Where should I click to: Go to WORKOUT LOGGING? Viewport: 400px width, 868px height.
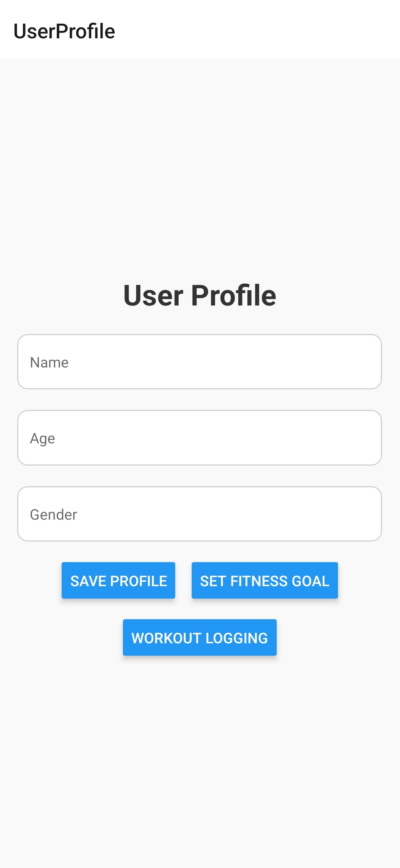click(200, 638)
